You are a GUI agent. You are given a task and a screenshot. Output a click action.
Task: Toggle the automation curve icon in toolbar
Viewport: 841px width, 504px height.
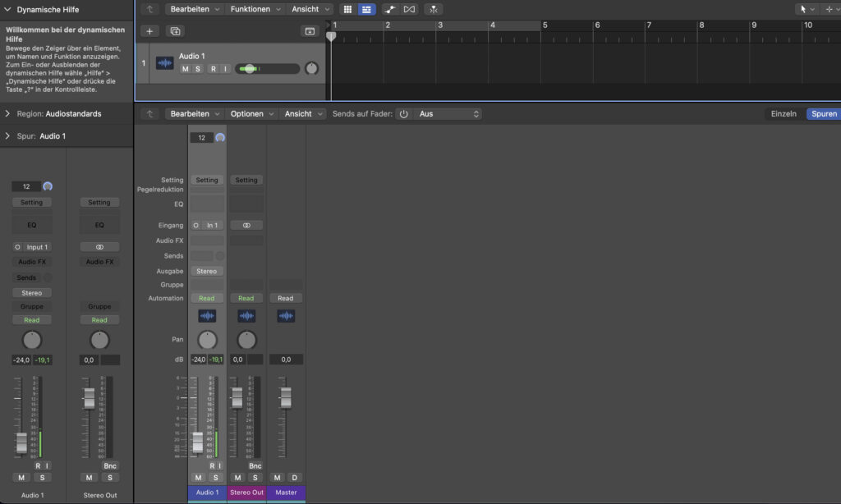(x=390, y=9)
